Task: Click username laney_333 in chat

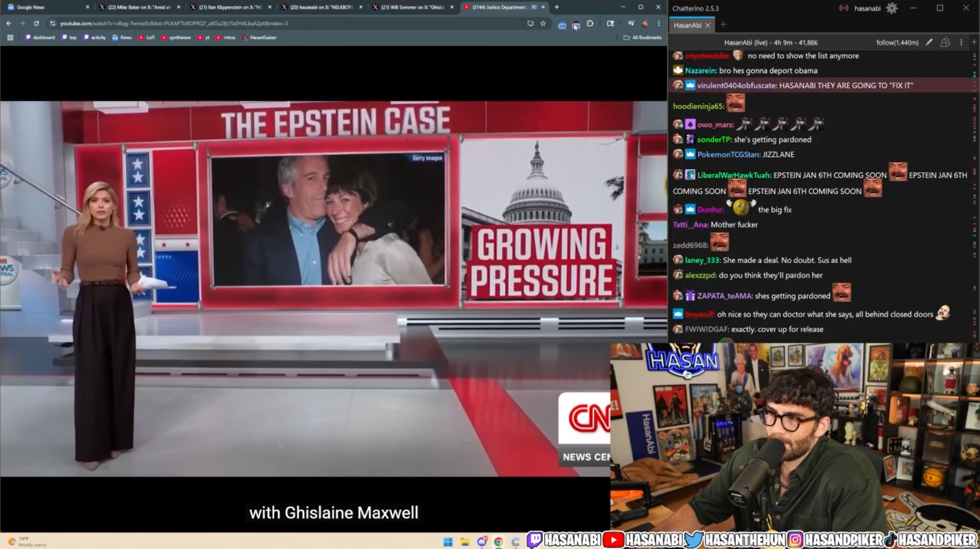Action: coord(702,261)
